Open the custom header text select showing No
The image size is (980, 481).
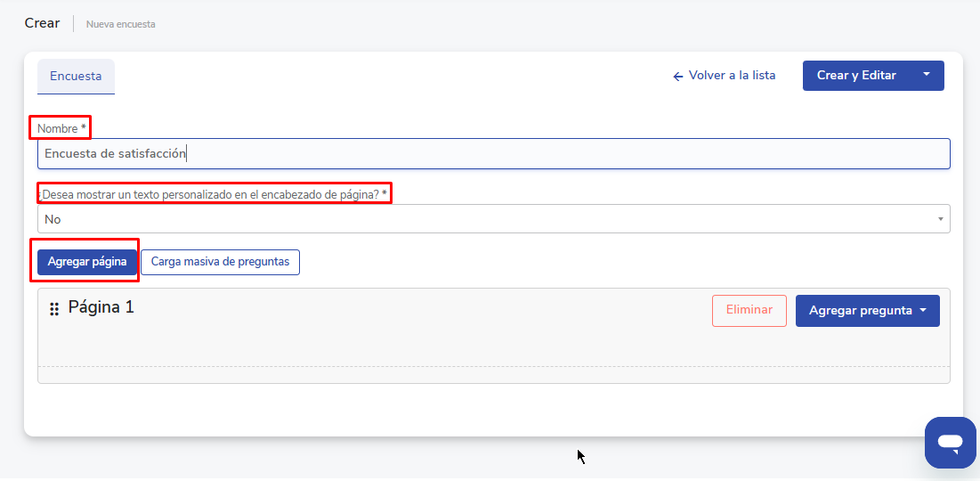[493, 219]
